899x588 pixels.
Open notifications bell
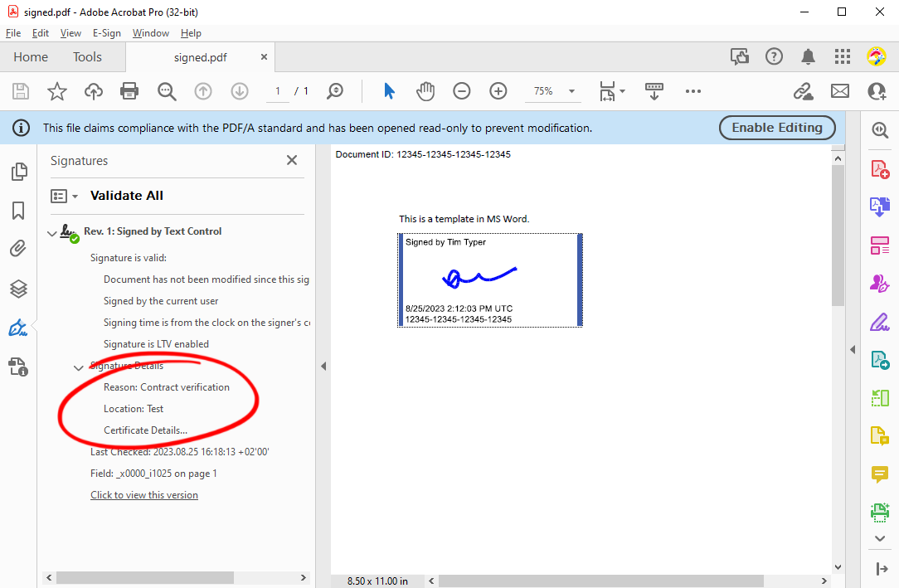coord(809,56)
